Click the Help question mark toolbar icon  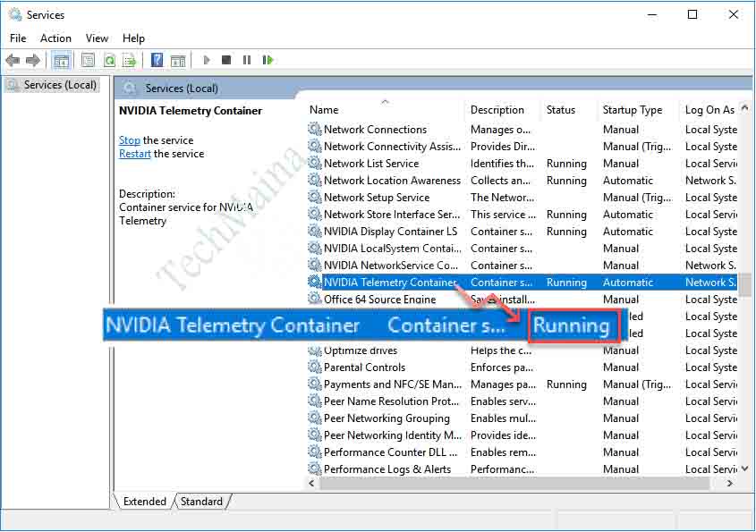(x=157, y=60)
